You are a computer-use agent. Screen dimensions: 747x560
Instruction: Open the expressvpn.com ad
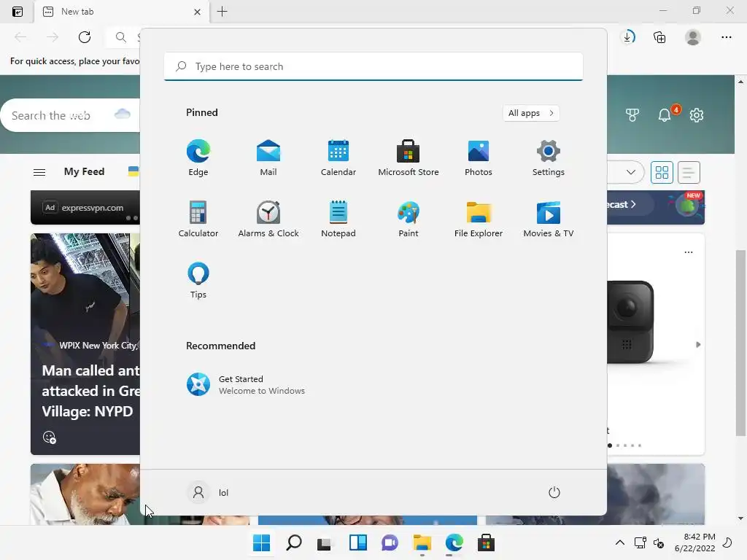click(x=85, y=208)
